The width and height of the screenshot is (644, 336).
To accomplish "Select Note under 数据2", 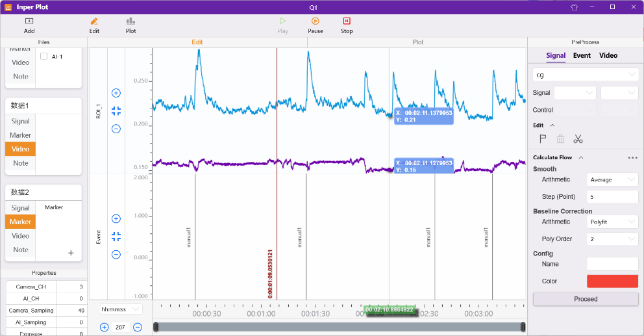I will tap(21, 250).
